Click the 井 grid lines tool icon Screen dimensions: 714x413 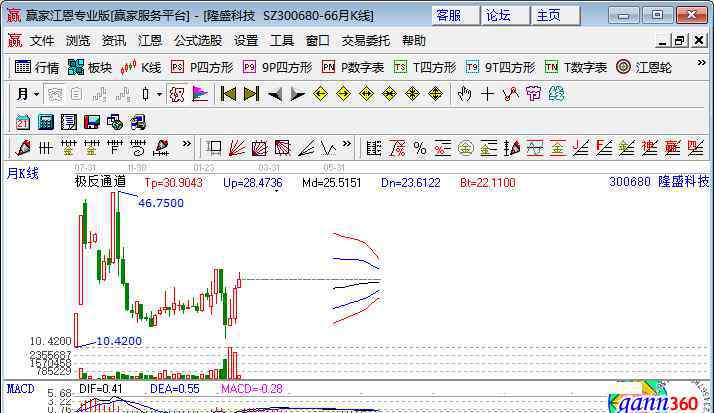click(45, 148)
